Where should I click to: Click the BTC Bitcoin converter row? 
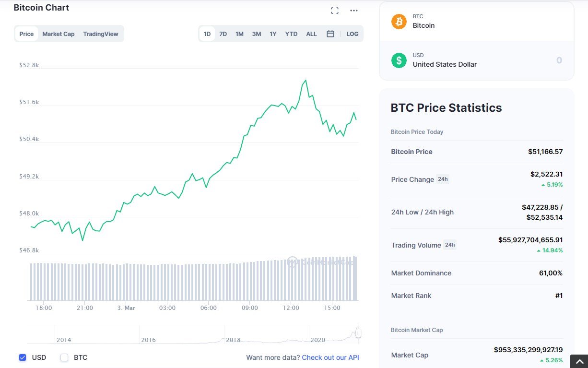(477, 21)
